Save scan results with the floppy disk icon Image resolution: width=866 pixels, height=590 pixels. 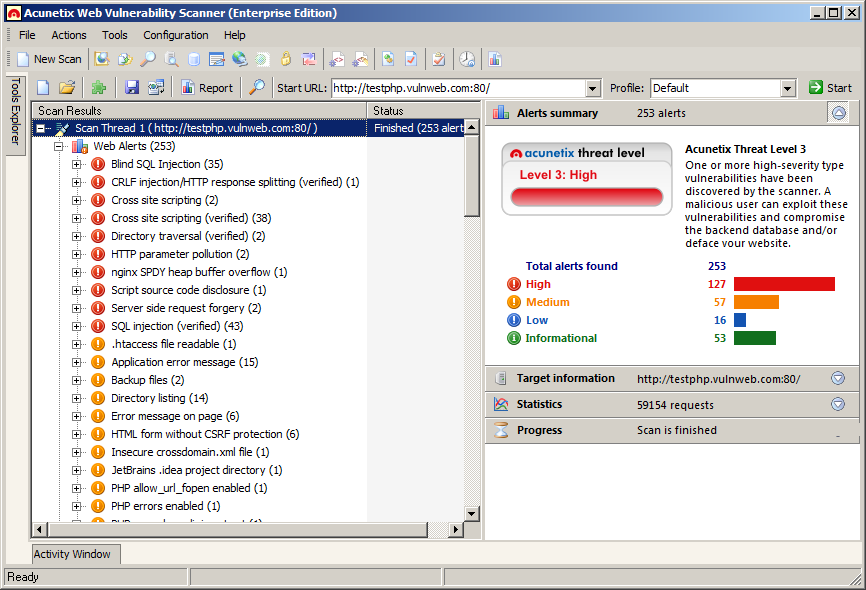[x=131, y=87]
